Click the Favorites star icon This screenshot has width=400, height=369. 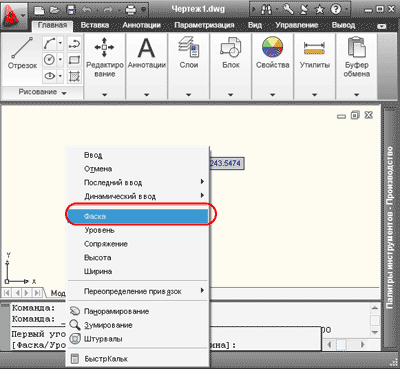click(320, 9)
